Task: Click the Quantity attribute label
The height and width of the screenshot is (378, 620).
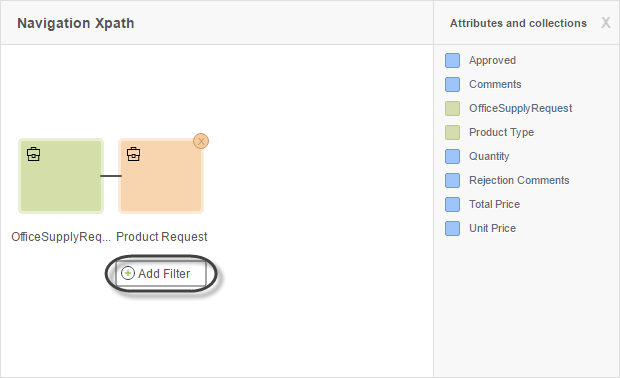Action: tap(489, 156)
